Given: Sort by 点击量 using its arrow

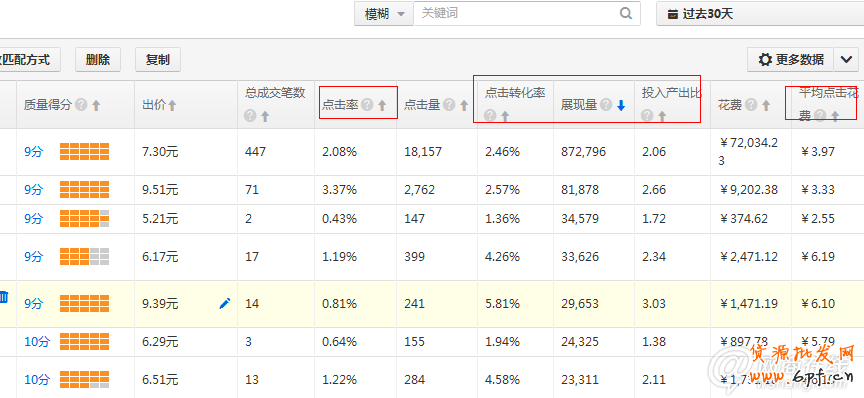Looking at the screenshot, I should tap(464, 105).
